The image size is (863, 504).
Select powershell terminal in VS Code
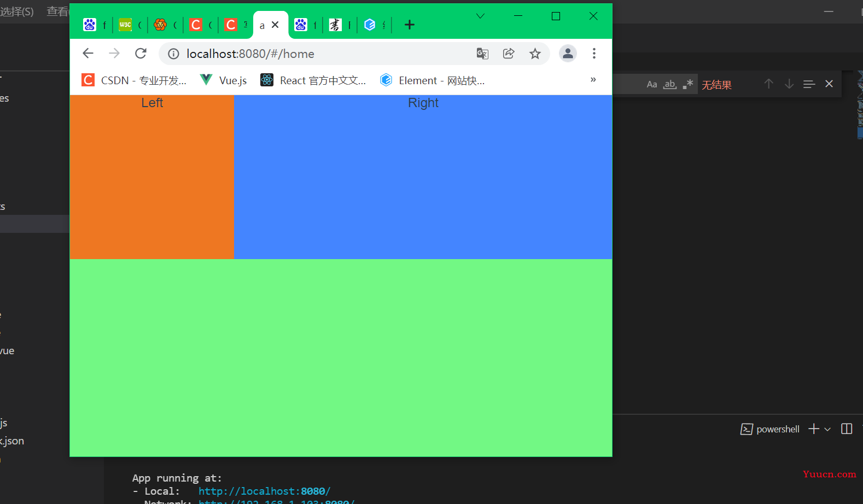[x=770, y=429]
